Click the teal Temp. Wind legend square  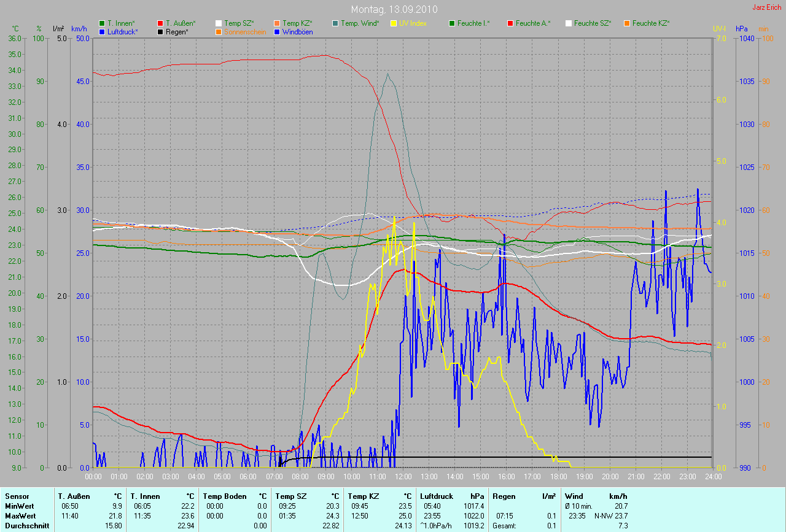pyautogui.click(x=335, y=23)
